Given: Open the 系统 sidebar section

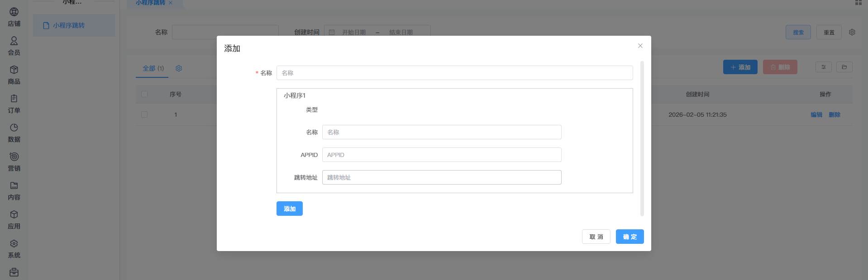Looking at the screenshot, I should [14, 249].
